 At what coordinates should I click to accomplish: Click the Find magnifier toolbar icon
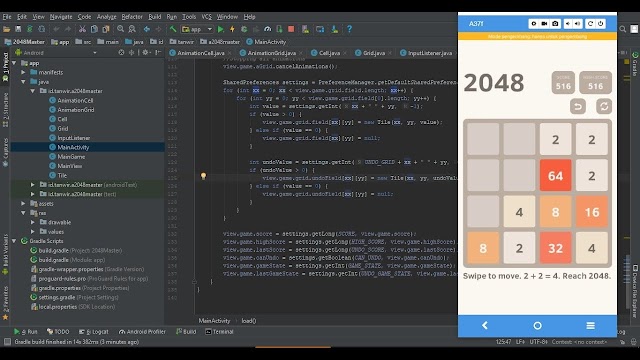tap(120, 29)
